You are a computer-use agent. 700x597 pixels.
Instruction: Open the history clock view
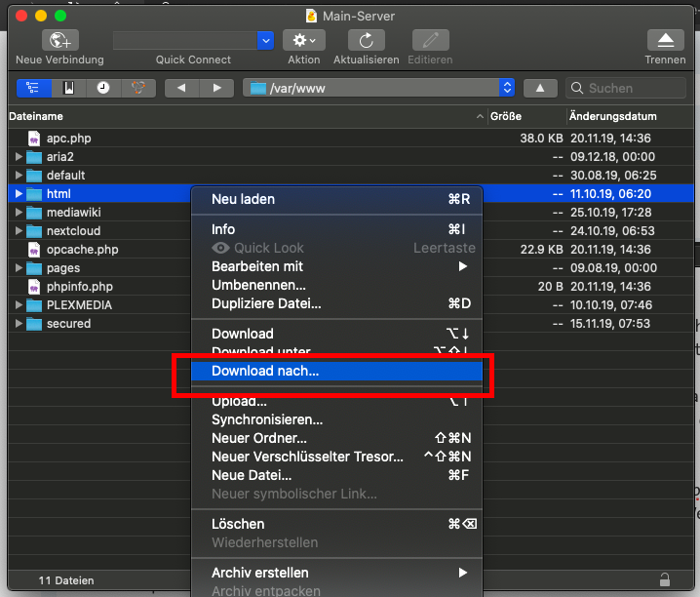[x=103, y=88]
